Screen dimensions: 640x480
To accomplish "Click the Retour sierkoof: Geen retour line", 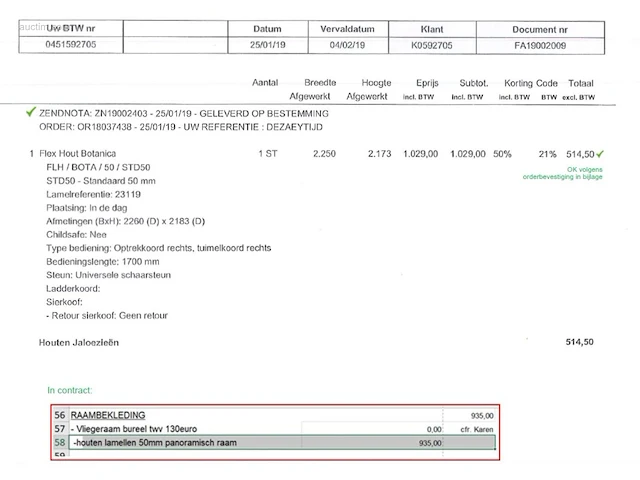I will click(x=107, y=316).
